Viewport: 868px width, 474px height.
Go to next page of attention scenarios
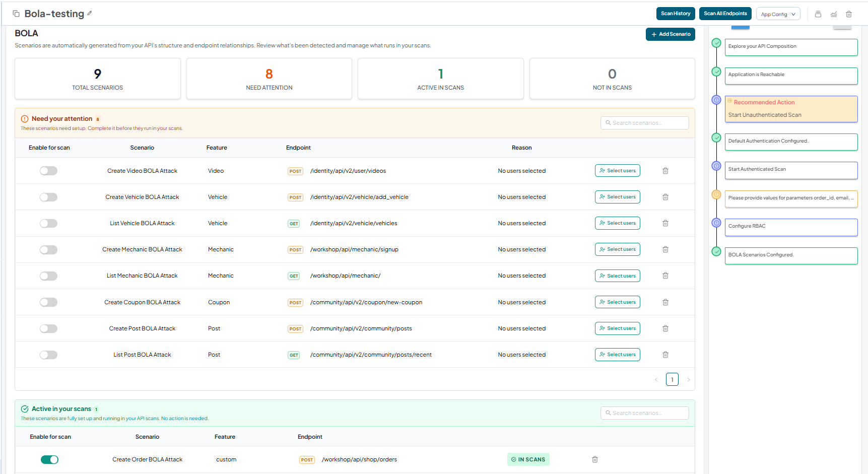coord(688,379)
